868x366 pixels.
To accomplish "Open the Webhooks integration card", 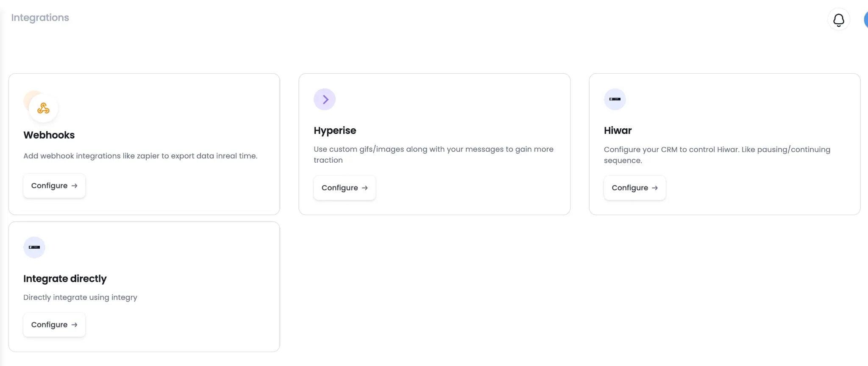I will (144, 144).
